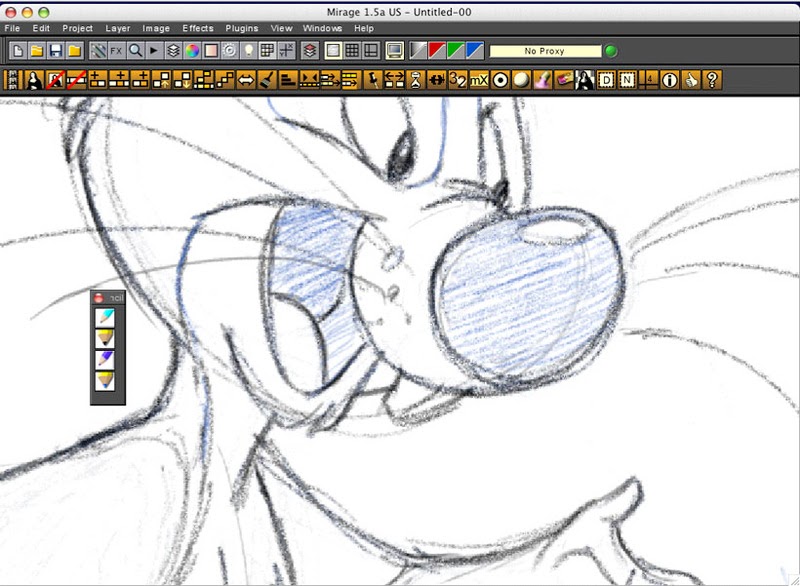Click the film strip toolbar handle icon
Image resolution: width=800 pixels, height=586 pixels.
[x=12, y=80]
